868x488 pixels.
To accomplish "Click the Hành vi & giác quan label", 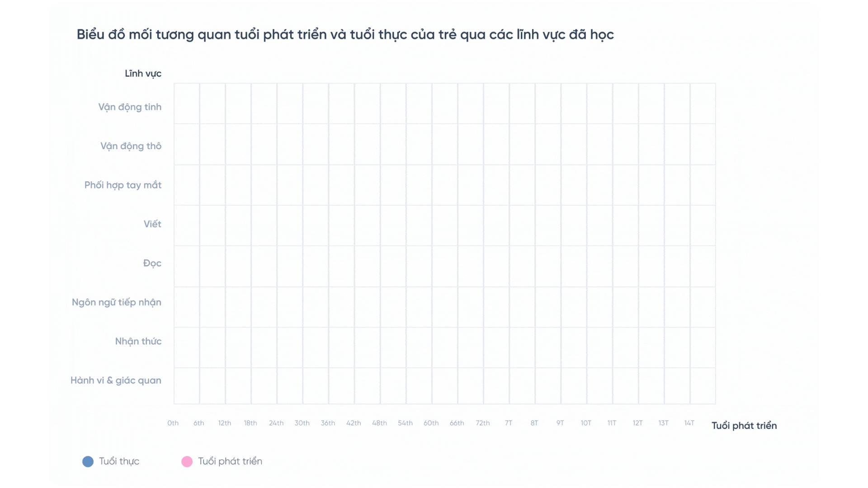I will pyautogui.click(x=116, y=380).
